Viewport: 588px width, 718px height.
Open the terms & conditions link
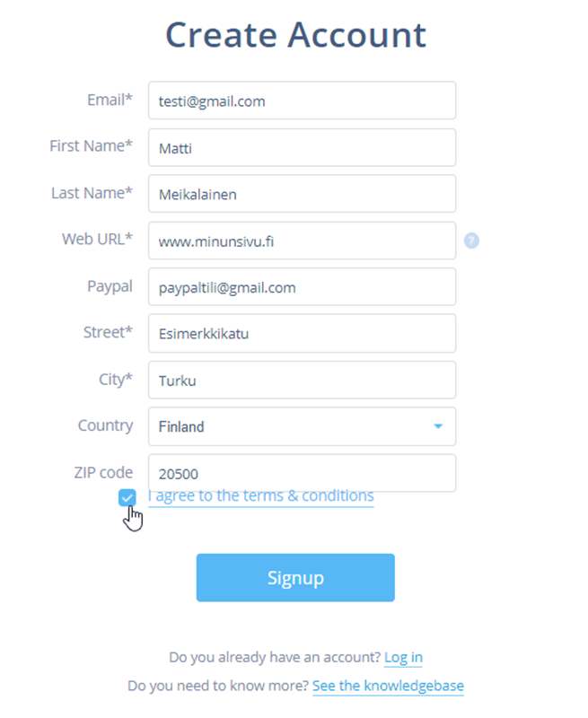pyautogui.click(x=261, y=495)
